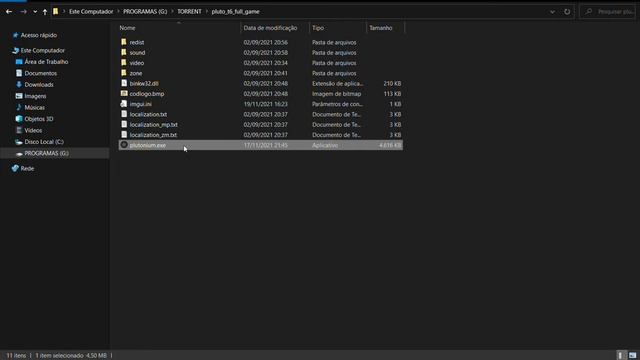Select the zone folder icon
The width and height of the screenshot is (640, 360).
124,73
